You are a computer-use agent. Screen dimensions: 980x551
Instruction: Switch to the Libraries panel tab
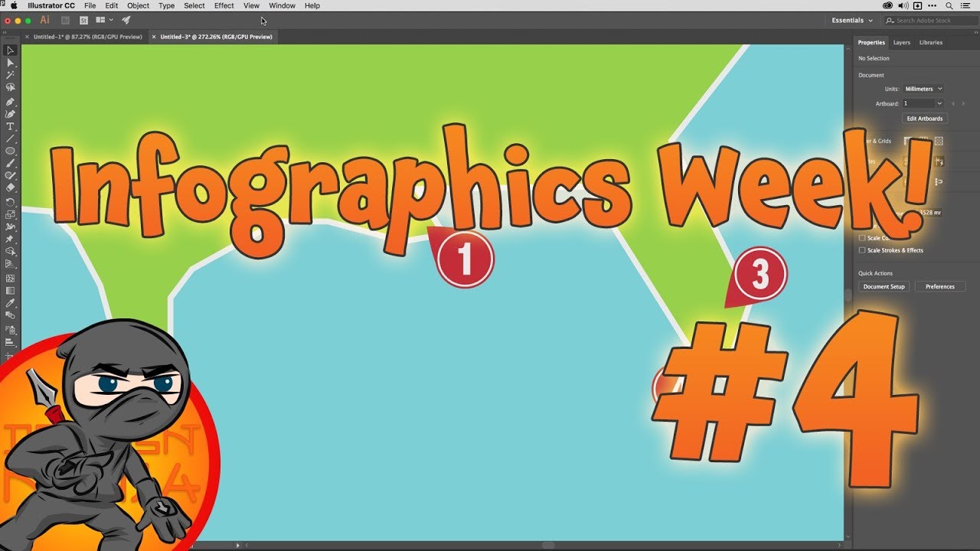931,42
